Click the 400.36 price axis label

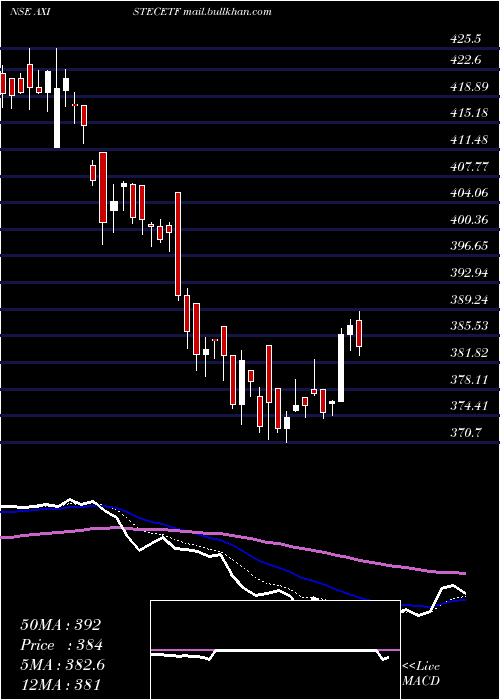(x=469, y=220)
